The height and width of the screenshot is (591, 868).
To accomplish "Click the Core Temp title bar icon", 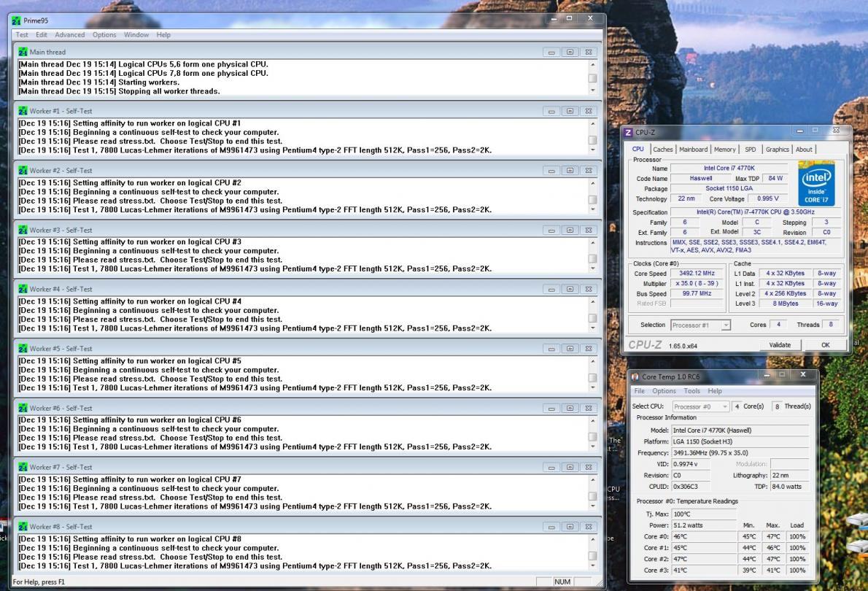I will click(x=635, y=376).
